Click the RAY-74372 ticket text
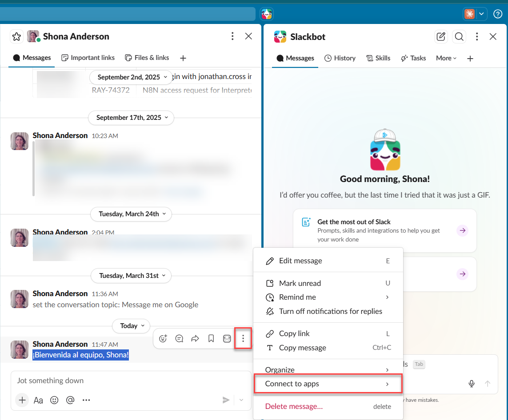 111,90
